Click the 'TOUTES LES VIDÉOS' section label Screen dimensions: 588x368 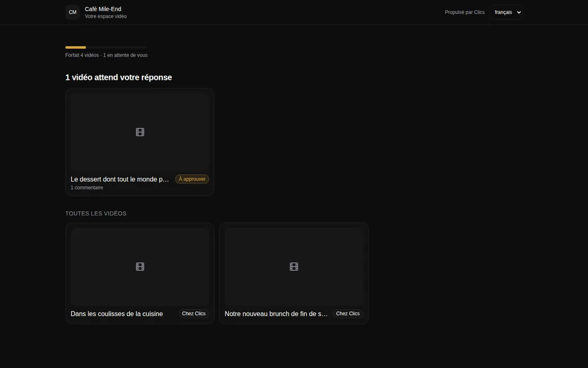[x=96, y=213]
